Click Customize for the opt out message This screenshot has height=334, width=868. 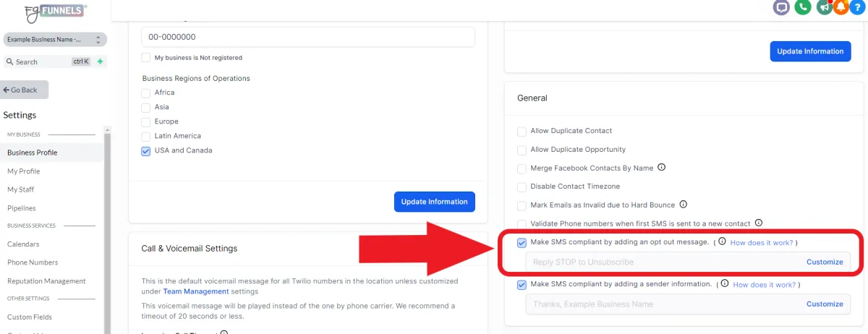(x=825, y=262)
